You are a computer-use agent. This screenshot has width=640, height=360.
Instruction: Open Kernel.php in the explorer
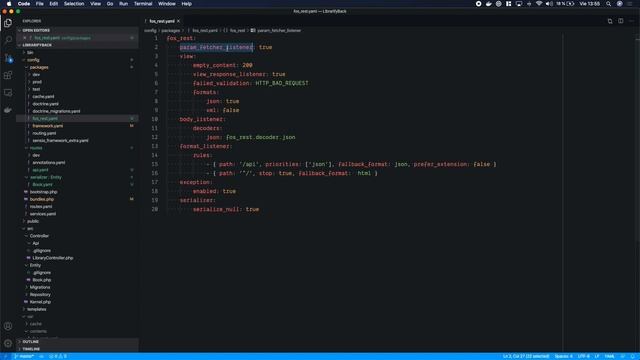(40, 302)
